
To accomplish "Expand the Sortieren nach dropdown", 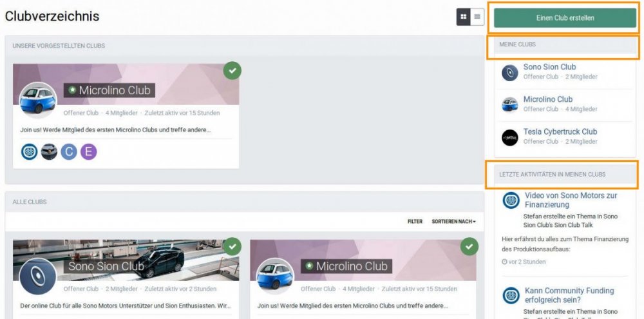I will point(454,222).
